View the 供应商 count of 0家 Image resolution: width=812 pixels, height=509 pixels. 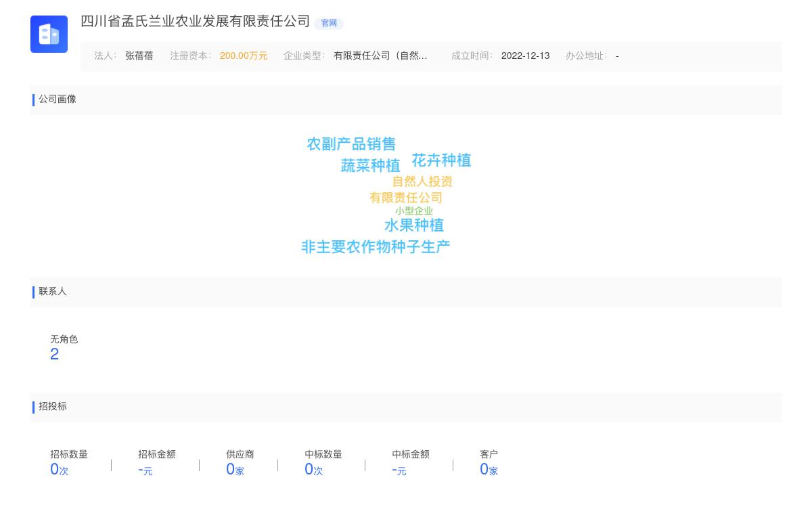234,470
